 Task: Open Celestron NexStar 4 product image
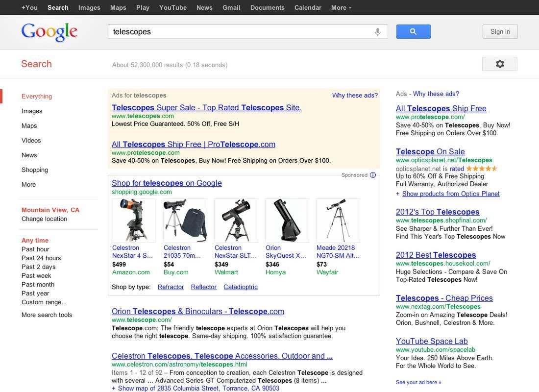pos(134,220)
